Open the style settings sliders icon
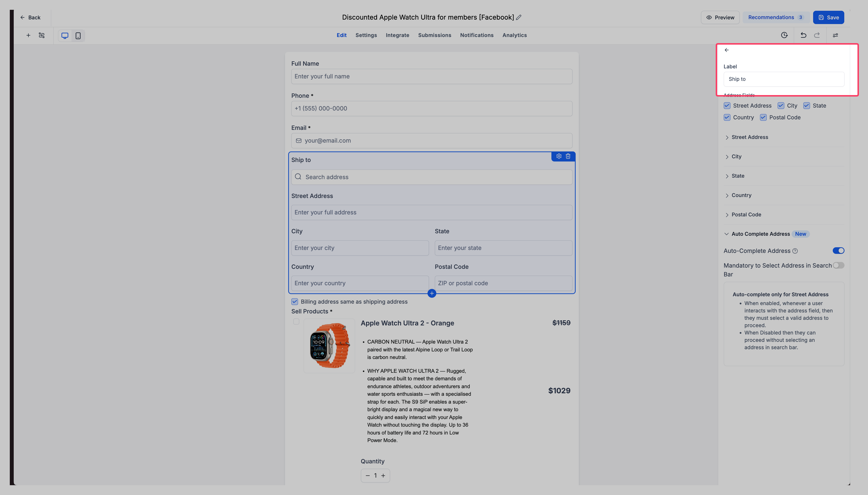Screen dimensions: 868x495 click(x=835, y=35)
